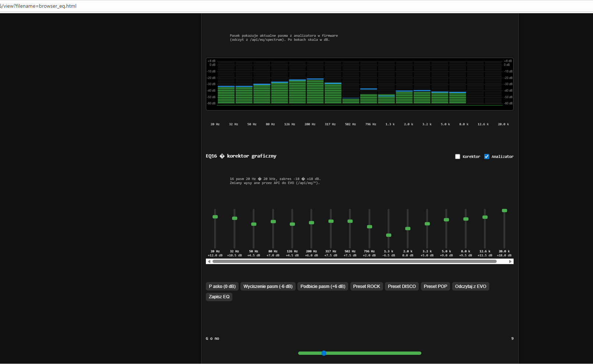Click the EQ scrollbar right arrow

510,262
